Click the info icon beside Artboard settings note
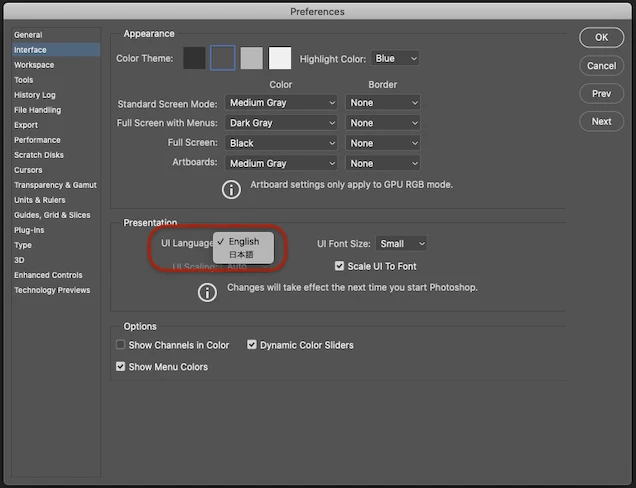This screenshot has width=636, height=488. (231, 189)
